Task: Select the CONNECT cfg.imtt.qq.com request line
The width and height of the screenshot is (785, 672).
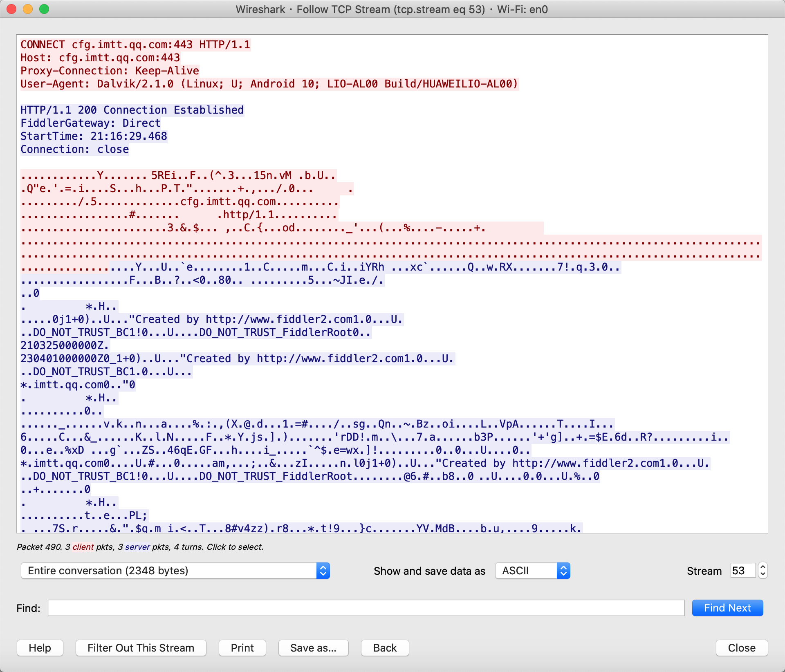Action: pyautogui.click(x=135, y=45)
